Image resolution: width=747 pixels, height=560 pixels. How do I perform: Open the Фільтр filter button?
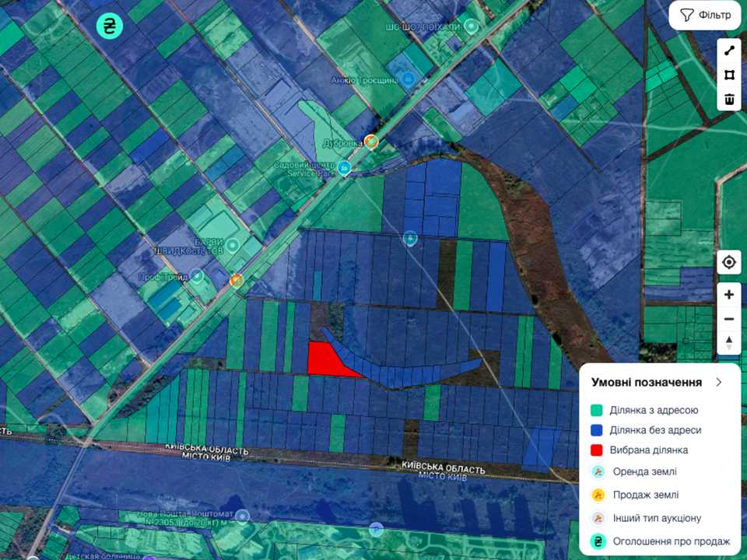[x=705, y=16]
